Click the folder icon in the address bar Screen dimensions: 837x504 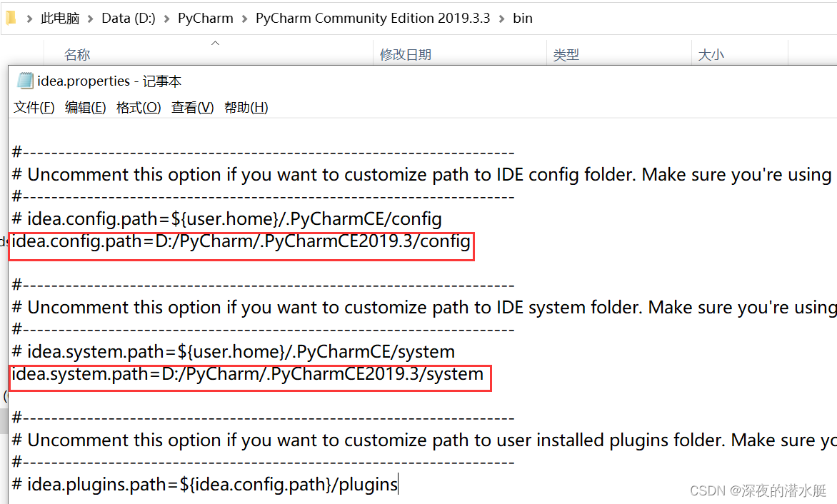(9, 18)
